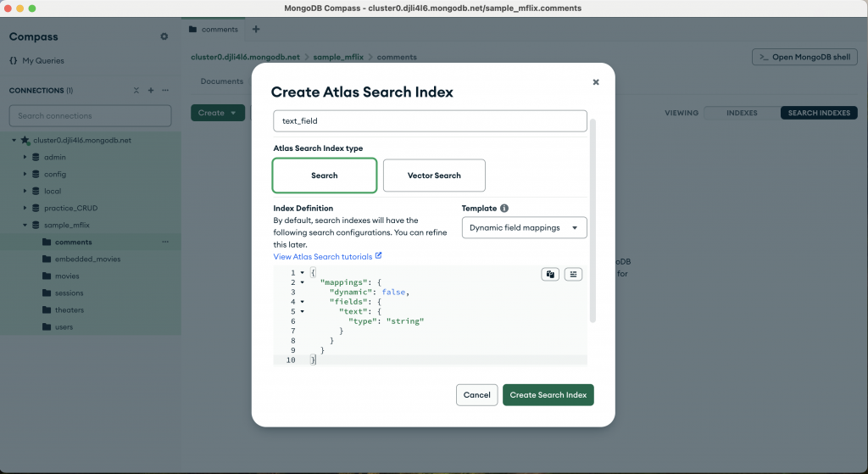Image resolution: width=868 pixels, height=474 pixels.
Task: Click the users collection folder icon
Action: 47,326
